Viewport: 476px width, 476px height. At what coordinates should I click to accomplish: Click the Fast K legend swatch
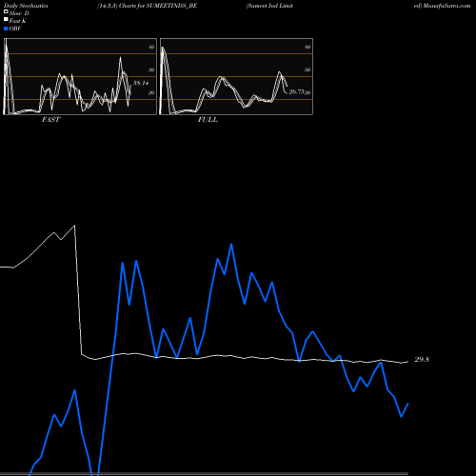point(6,20)
